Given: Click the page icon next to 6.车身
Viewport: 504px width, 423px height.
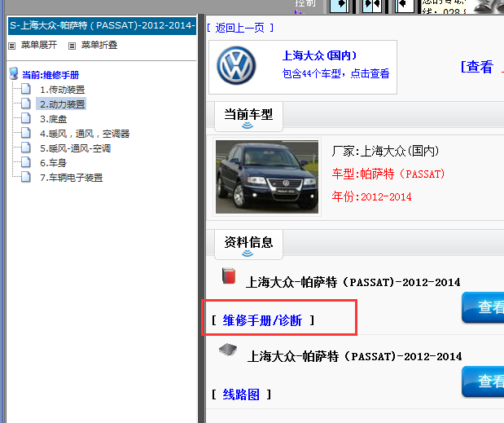Looking at the screenshot, I should pos(26,162).
